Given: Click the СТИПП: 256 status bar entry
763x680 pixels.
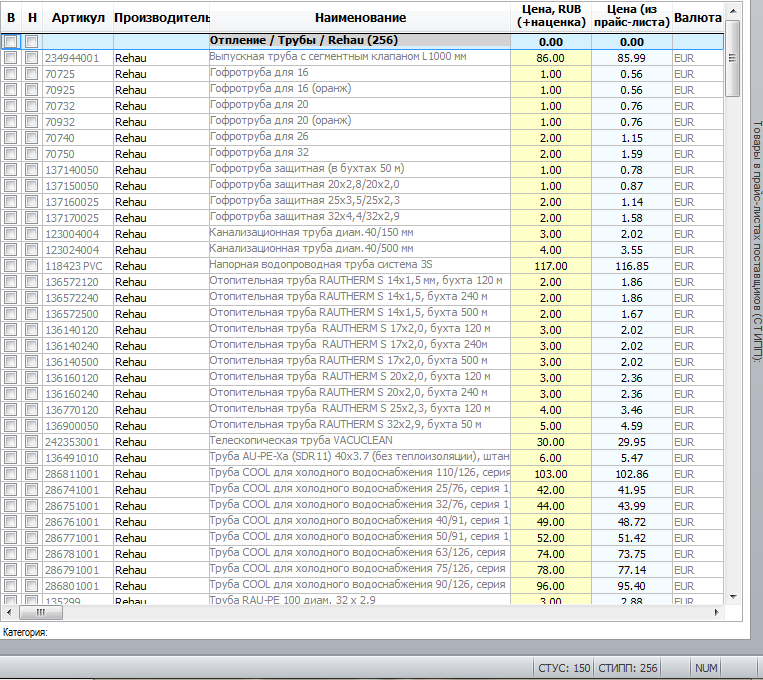Looking at the screenshot, I should coord(628,668).
